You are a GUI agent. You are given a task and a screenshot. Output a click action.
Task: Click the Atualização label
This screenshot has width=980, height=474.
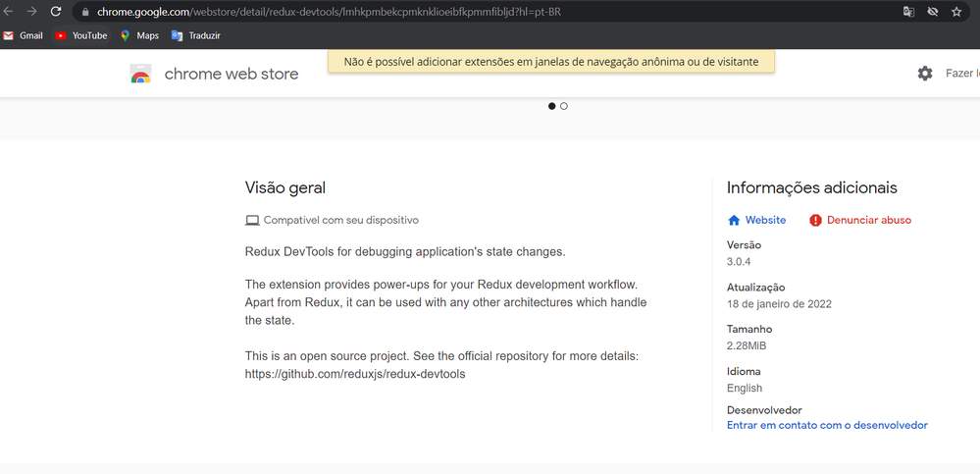(x=755, y=288)
